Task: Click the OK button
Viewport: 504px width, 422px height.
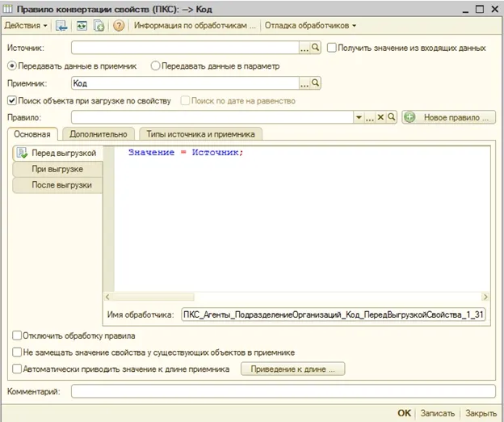Action: coord(404,413)
